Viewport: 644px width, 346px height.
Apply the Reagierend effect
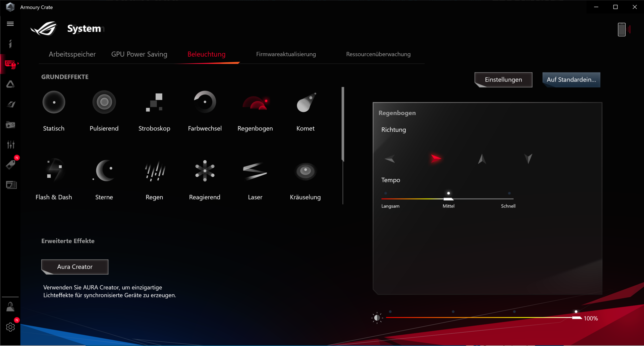(x=205, y=180)
